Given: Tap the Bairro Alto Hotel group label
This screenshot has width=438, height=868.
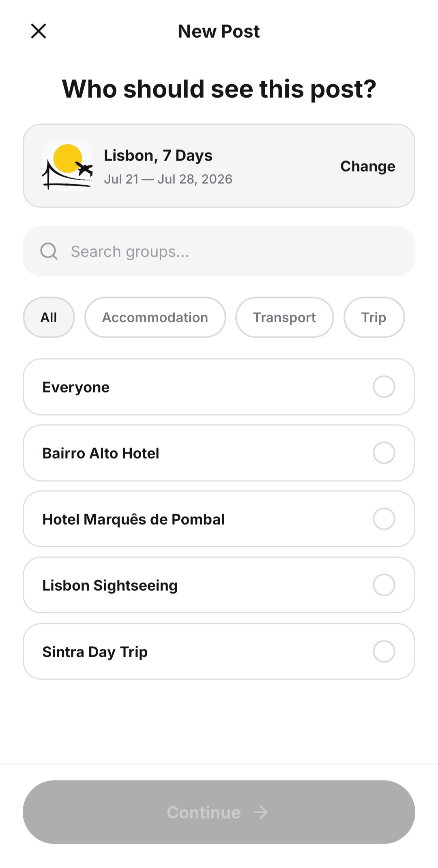Looking at the screenshot, I should [x=101, y=453].
